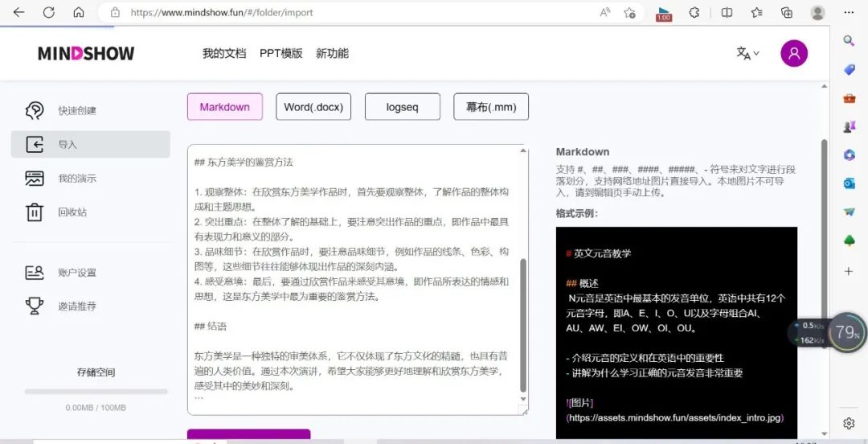Open 回收站 in the sidebar

tap(90, 212)
